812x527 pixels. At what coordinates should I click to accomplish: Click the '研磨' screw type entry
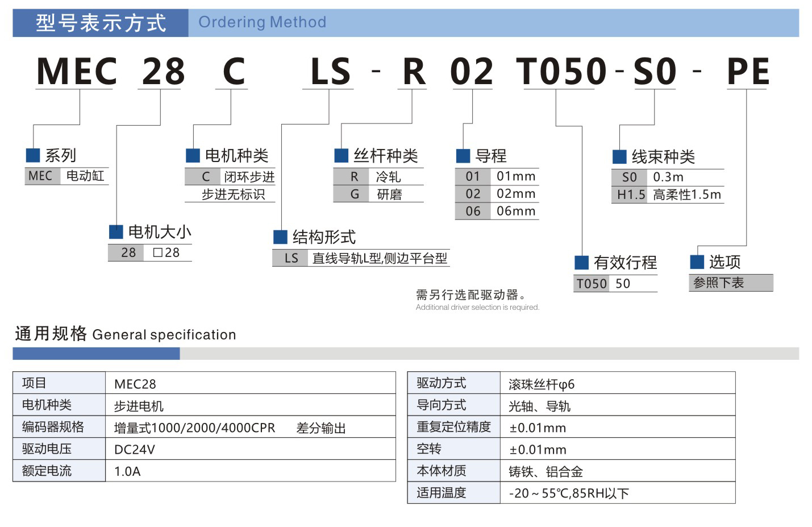(389, 194)
